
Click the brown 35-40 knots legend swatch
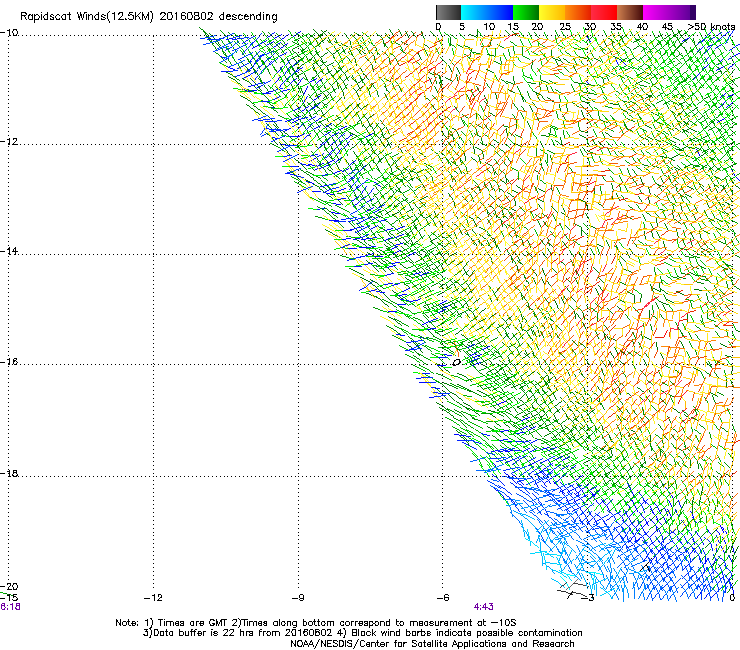(630, 12)
